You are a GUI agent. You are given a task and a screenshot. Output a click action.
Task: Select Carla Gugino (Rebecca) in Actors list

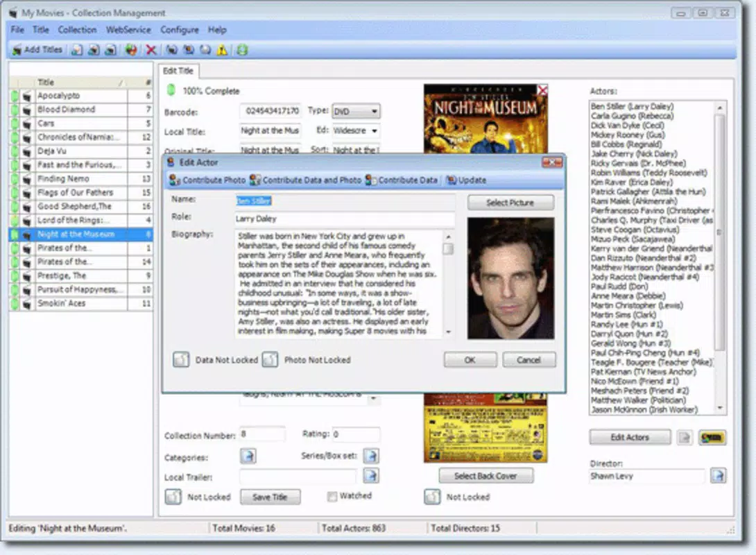(632, 116)
